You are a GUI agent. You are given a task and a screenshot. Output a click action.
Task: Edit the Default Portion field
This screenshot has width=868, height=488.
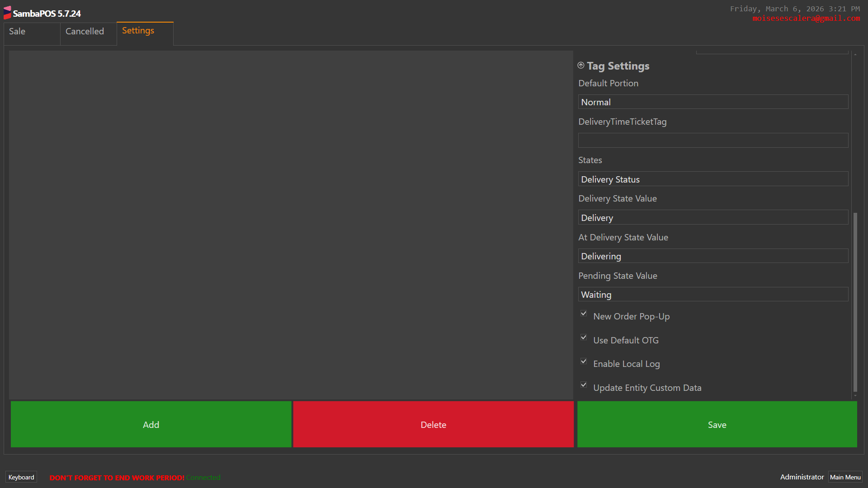pos(713,102)
